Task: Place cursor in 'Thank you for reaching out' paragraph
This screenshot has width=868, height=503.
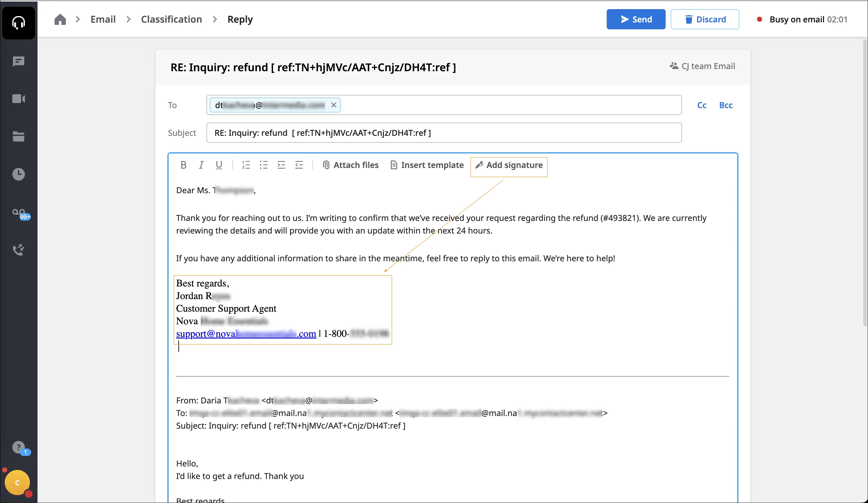Action: click(x=441, y=224)
